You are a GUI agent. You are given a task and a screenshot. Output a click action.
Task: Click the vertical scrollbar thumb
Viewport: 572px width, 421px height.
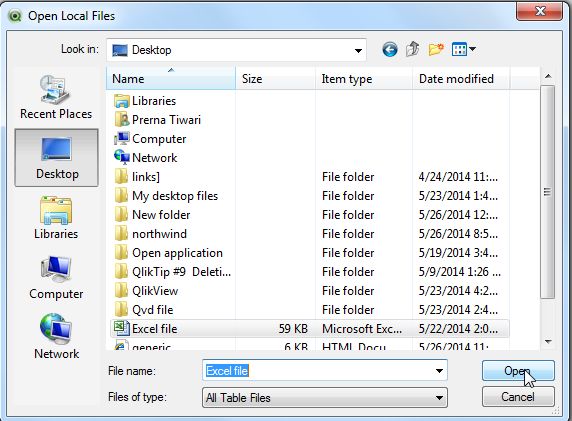(x=548, y=192)
